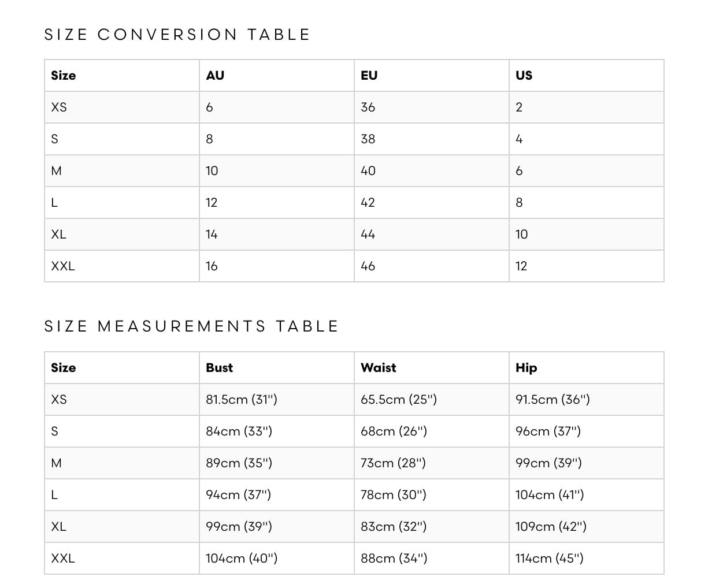Viewport: 712px width, 588px height.
Task: Select the EU column header
Action: coord(369,76)
